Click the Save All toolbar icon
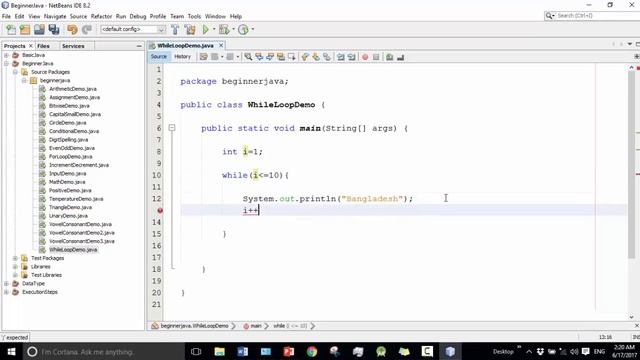The width and height of the screenshot is (640, 360). coord(54,29)
